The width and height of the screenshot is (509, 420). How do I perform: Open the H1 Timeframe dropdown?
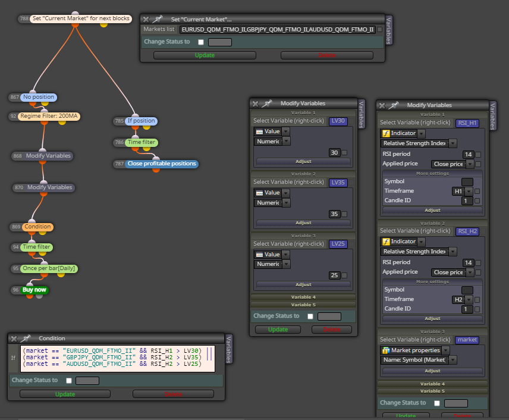click(x=469, y=192)
